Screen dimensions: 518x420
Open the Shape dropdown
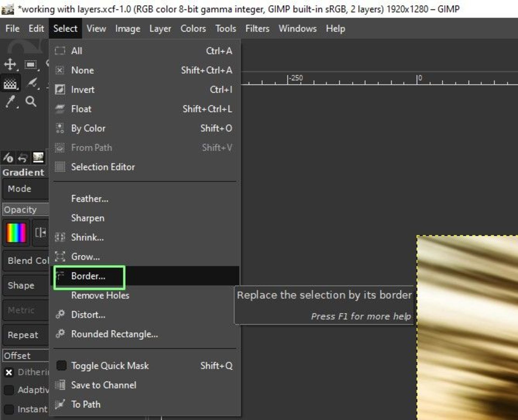pos(26,285)
